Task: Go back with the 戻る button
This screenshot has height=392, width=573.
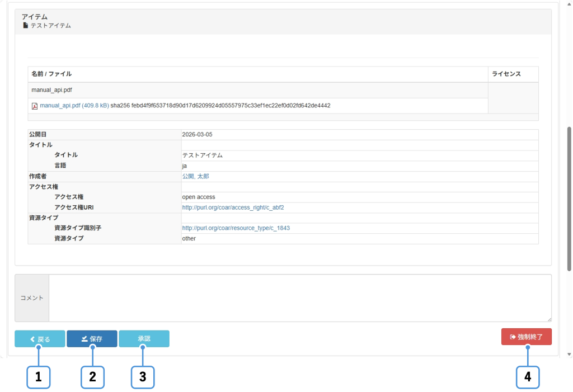Action: (40, 339)
